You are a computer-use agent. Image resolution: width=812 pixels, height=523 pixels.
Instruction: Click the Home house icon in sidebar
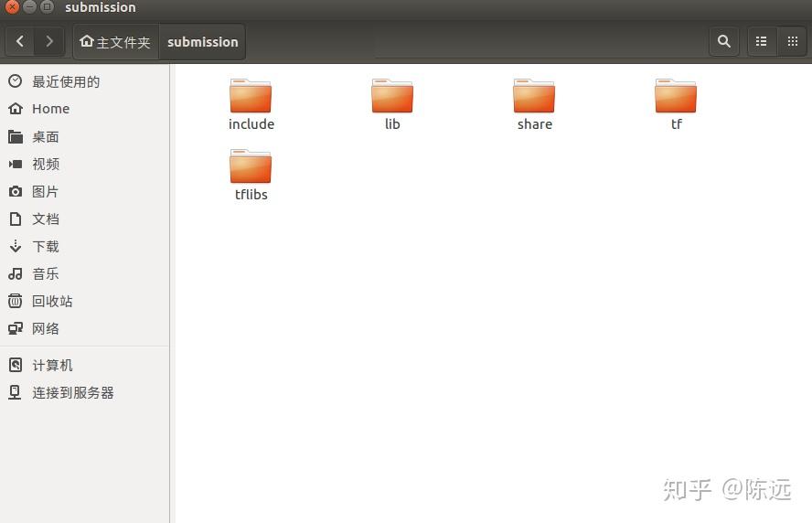(x=16, y=109)
